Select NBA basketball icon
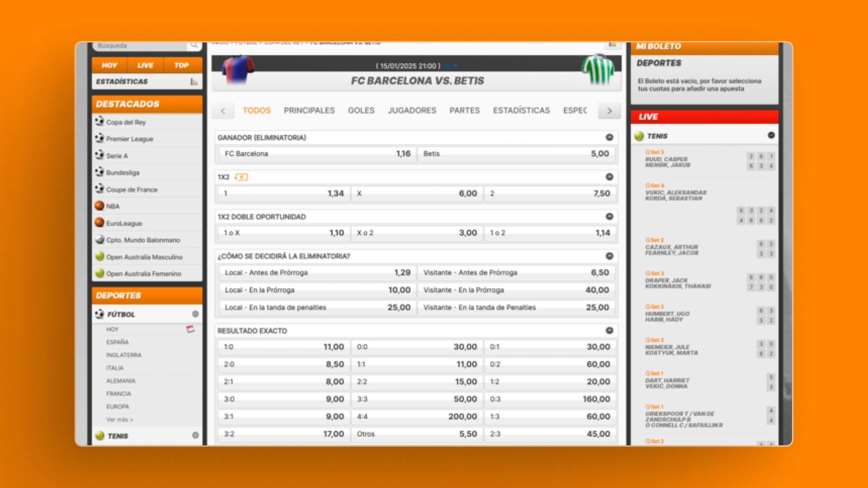 pyautogui.click(x=99, y=206)
